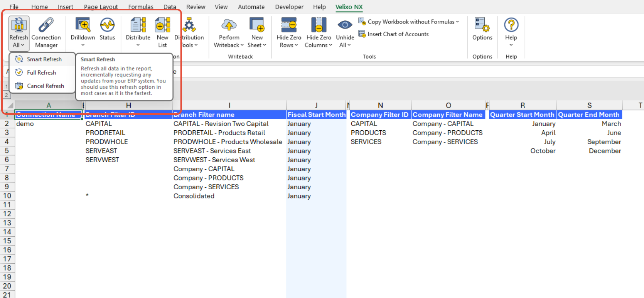Click the Distribution Tools gear icon
This screenshot has height=298, width=644.
coord(189,25)
